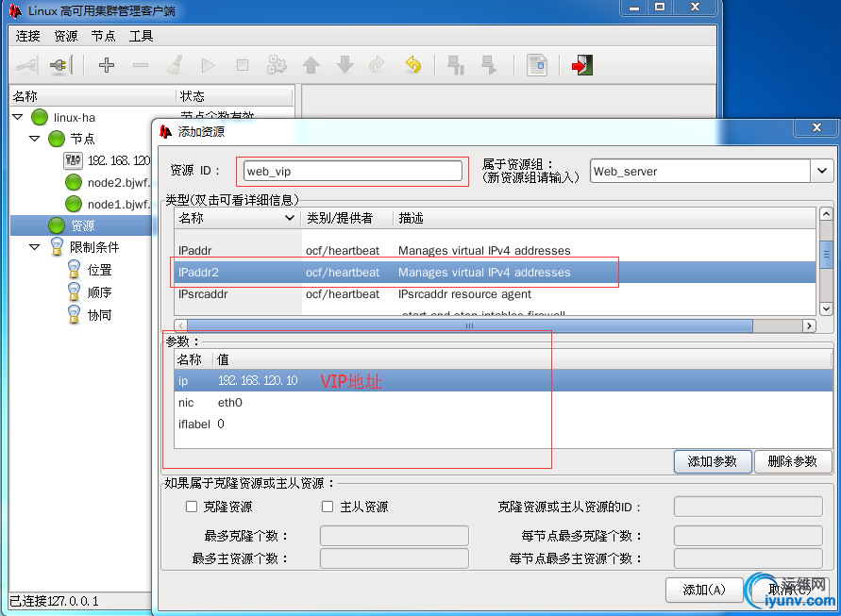Click the move resource up arrow icon
841x616 pixels.
[311, 65]
